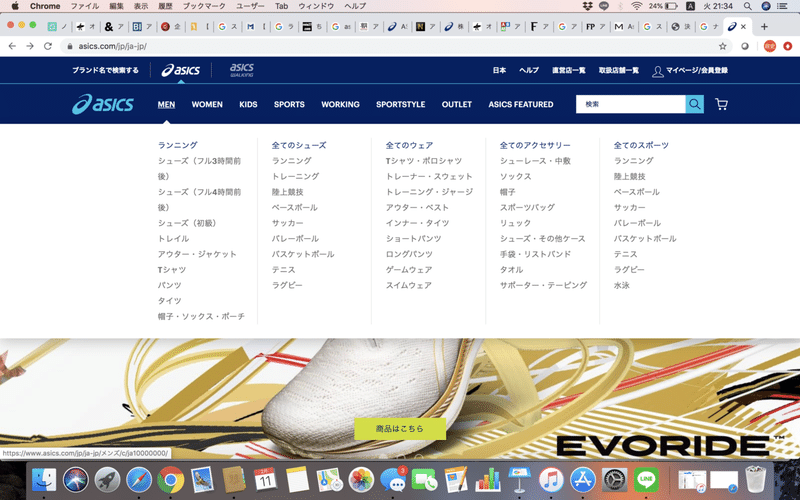Click the top-bar ヘルプ link beside 日本
Screen dimensions: 800x500
[x=529, y=70]
